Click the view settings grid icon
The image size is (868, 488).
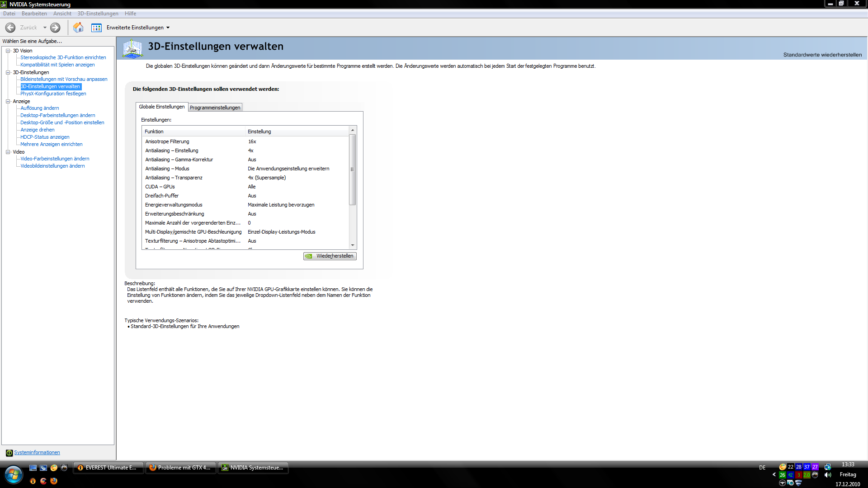pos(96,28)
